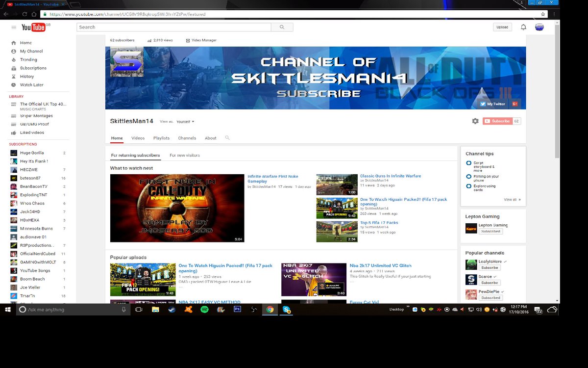
Task: Open the hamburger guide menu icon
Action: click(x=14, y=27)
